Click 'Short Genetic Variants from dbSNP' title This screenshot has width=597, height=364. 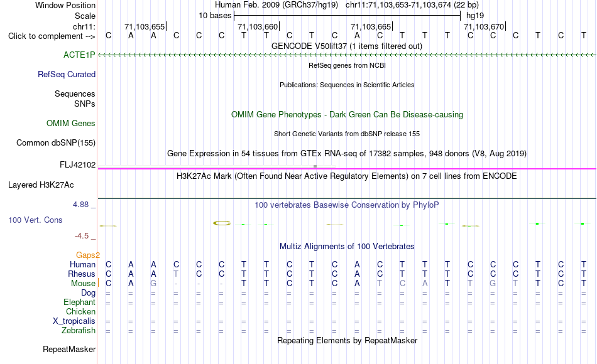347,134
